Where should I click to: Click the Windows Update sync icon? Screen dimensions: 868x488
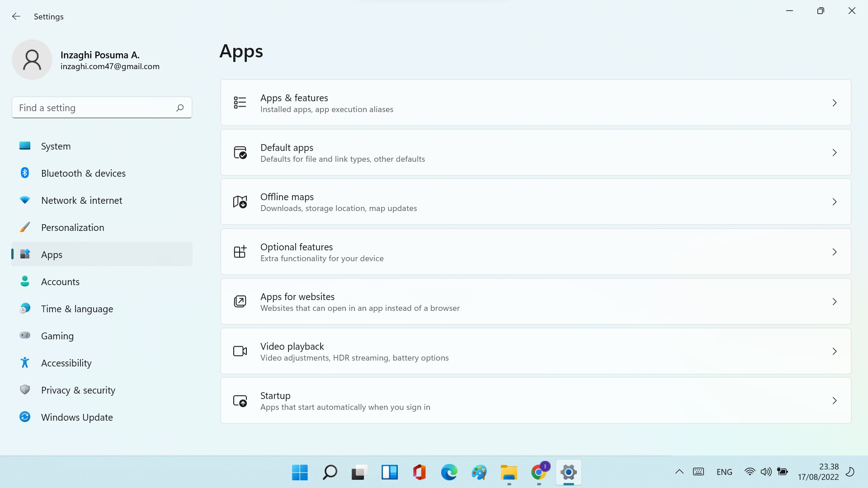tap(25, 417)
